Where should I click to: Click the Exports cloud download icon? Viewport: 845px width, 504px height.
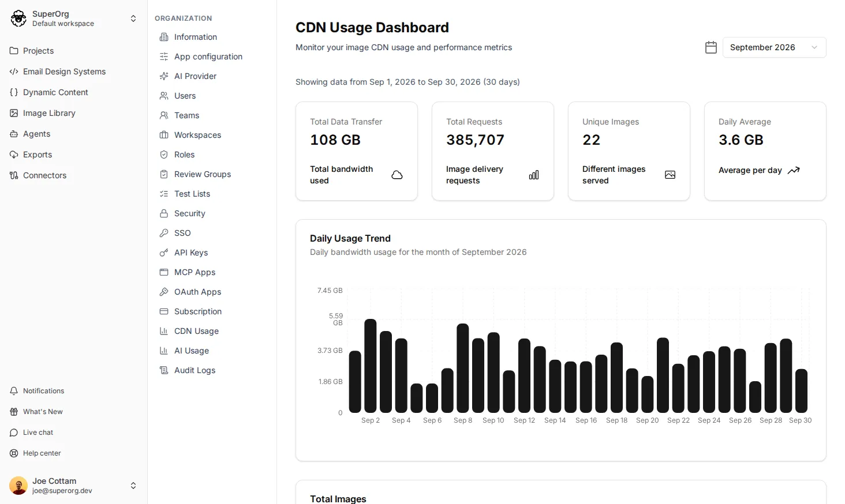pyautogui.click(x=14, y=155)
